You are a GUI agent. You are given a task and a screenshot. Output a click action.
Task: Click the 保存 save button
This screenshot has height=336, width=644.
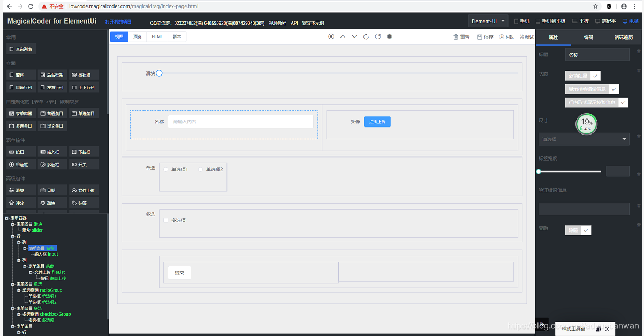(485, 37)
